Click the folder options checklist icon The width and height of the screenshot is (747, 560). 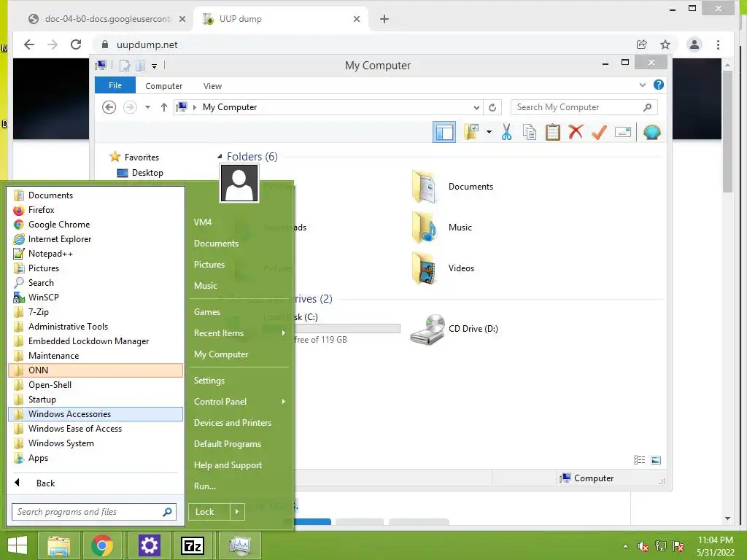[x=471, y=132]
